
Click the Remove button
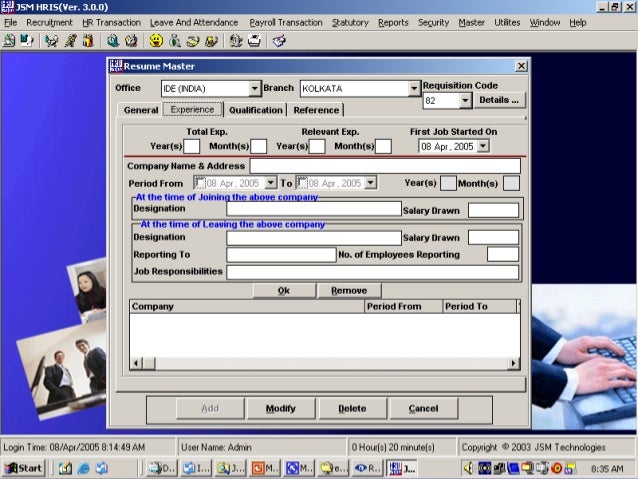(x=349, y=291)
